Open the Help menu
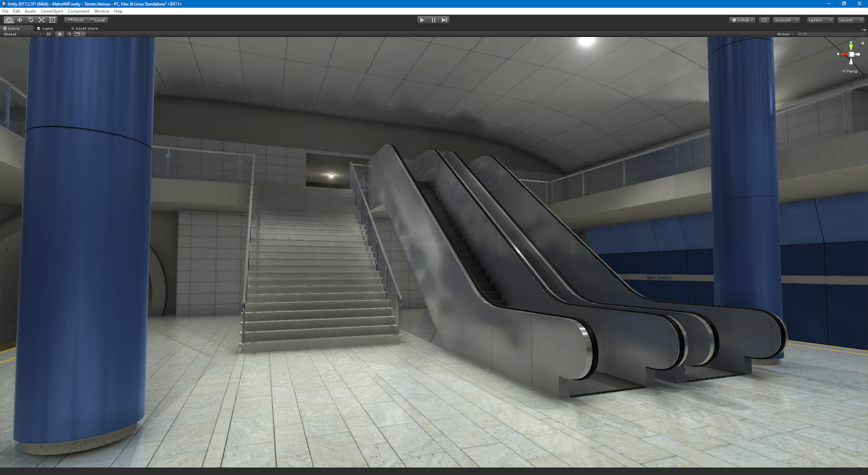This screenshot has width=868, height=475. coord(118,11)
